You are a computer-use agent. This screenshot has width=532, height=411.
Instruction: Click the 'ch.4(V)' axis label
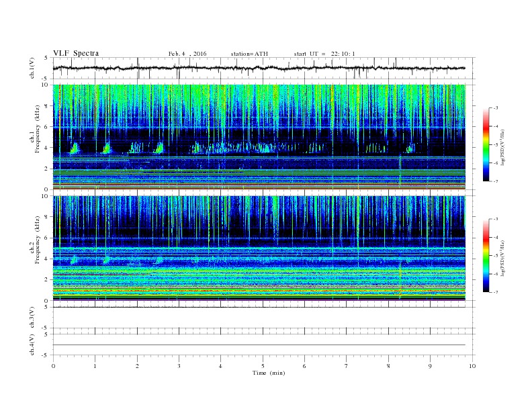coord(32,345)
